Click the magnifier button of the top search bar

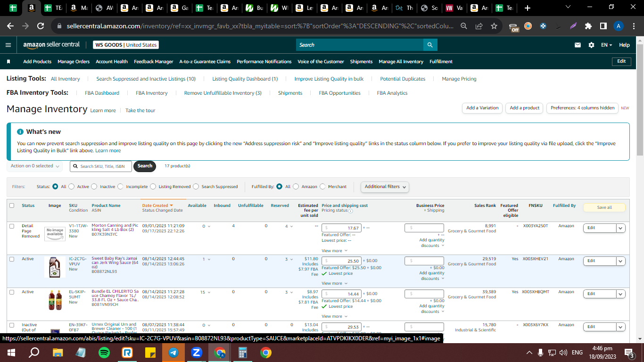tap(430, 45)
